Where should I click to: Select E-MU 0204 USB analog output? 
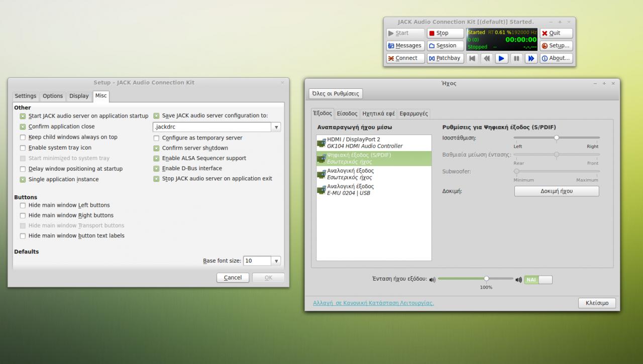(374, 190)
